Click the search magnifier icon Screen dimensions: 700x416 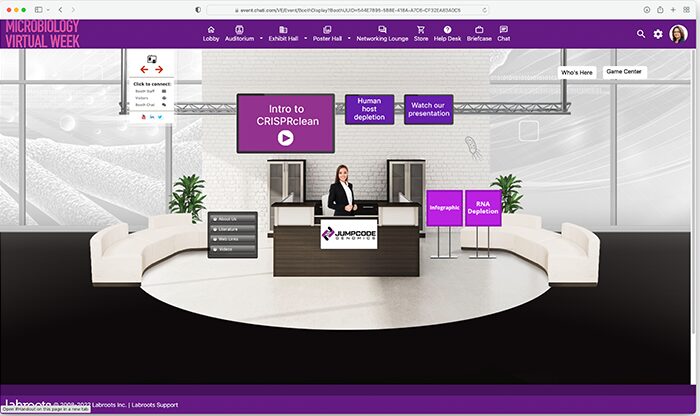click(x=641, y=33)
